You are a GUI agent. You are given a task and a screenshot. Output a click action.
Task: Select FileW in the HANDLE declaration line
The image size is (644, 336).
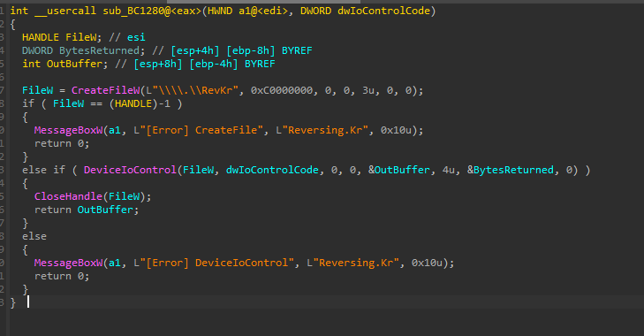coord(81,37)
